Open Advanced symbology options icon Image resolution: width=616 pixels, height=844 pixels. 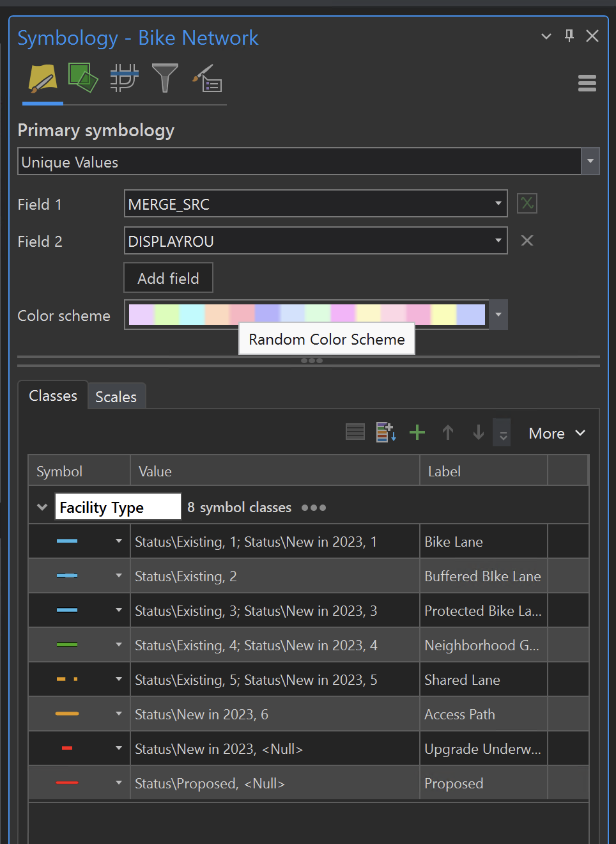pos(206,78)
